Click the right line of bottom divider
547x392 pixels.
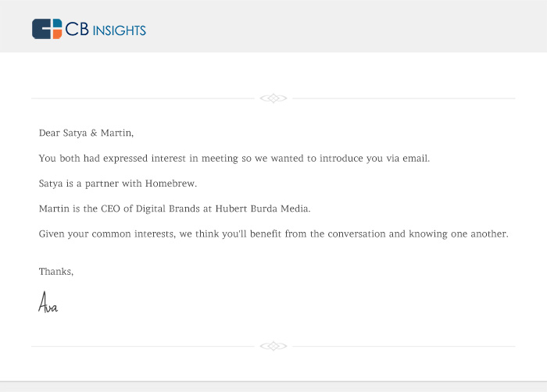[x=404, y=346]
